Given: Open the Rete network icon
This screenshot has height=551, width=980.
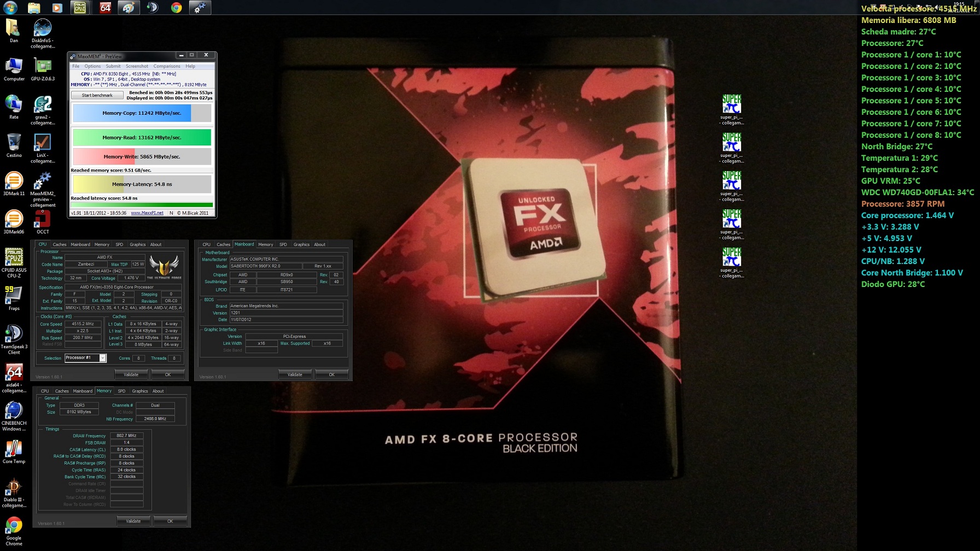Looking at the screenshot, I should click(x=14, y=108).
